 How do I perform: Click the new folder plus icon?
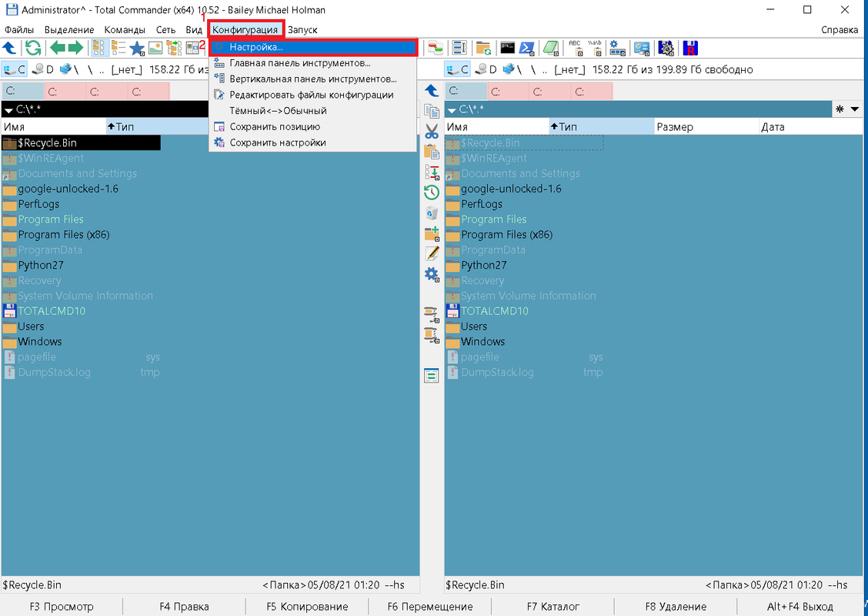(432, 233)
